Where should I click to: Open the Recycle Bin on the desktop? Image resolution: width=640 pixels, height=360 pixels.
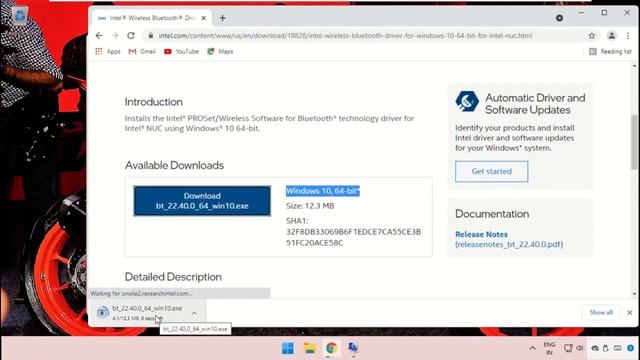[x=19, y=16]
